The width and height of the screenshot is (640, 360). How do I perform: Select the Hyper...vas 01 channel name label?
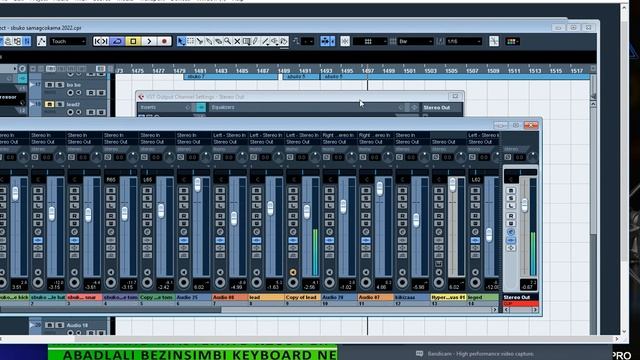448,298
